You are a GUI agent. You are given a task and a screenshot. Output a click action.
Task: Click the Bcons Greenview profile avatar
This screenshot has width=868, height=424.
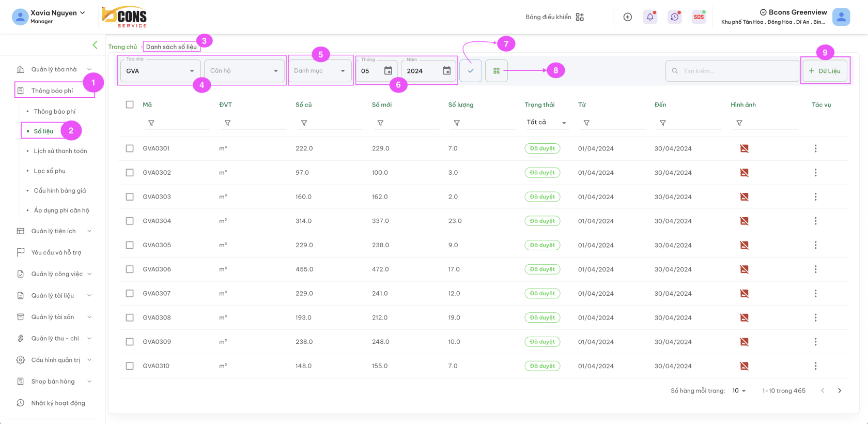tap(841, 17)
